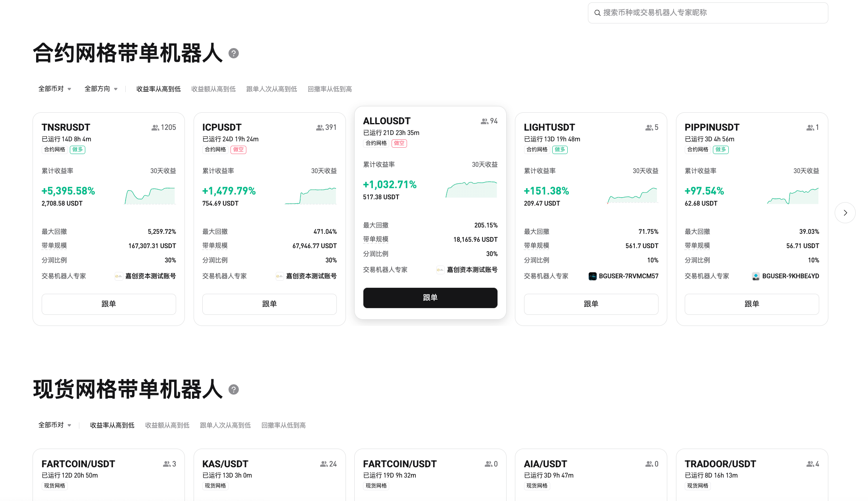Sort spot bots by 跟单人次从高到低
The height and width of the screenshot is (501, 868).
click(225, 425)
